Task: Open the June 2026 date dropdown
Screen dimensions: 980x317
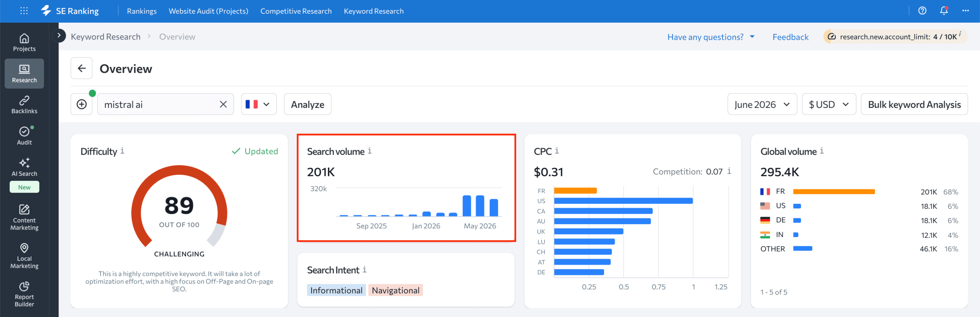Action: (x=762, y=104)
